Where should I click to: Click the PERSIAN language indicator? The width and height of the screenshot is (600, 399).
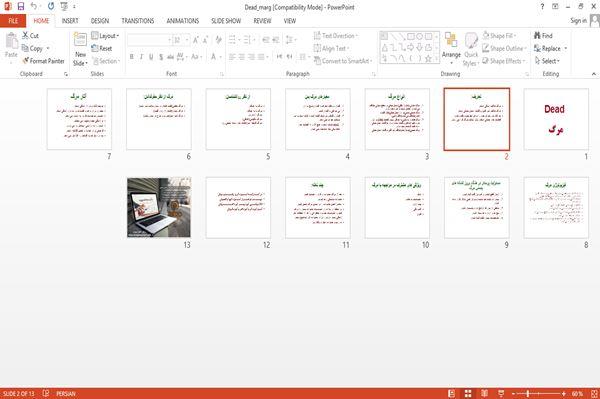pos(66,393)
